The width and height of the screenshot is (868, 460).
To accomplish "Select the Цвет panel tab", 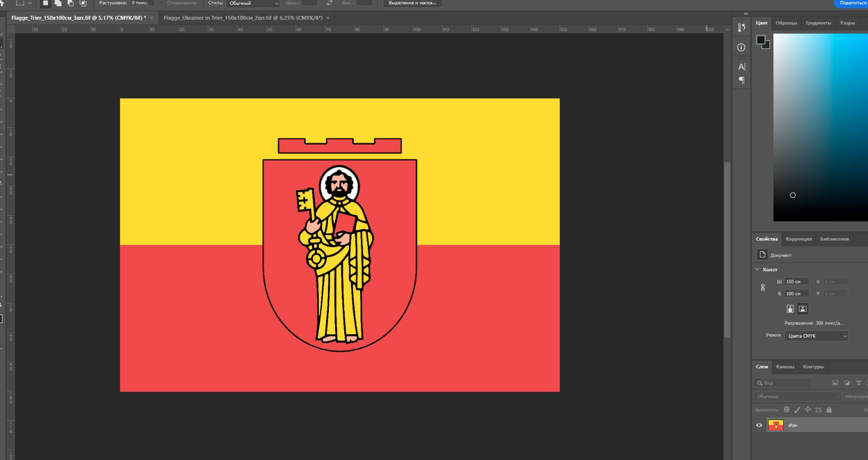I will click(x=762, y=23).
